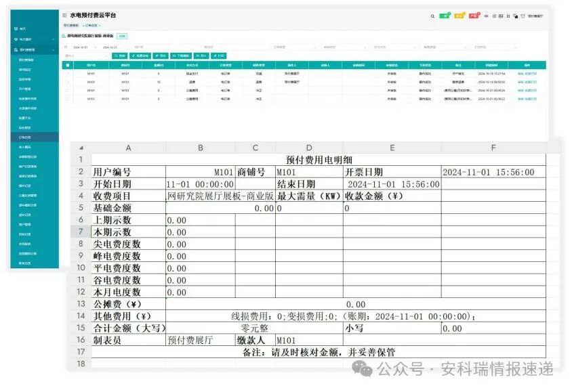The image size is (572, 392).
Task: Click the 收费项目 cell
Action: click(x=128, y=196)
